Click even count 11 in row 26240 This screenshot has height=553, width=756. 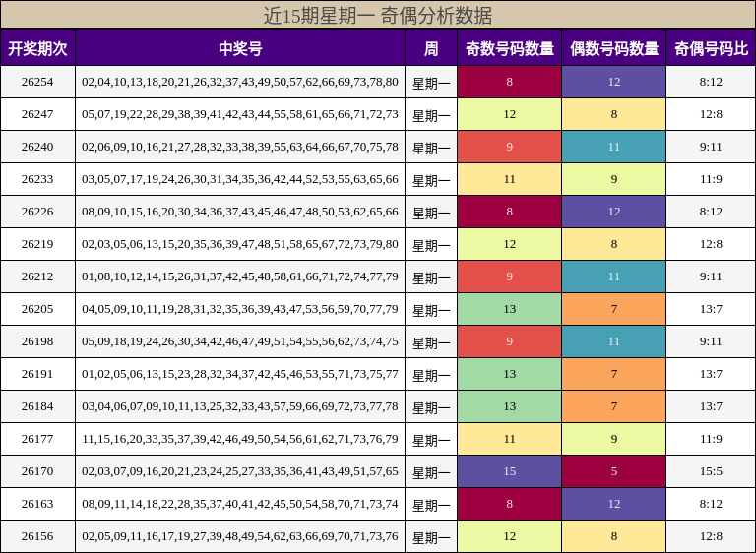point(614,147)
